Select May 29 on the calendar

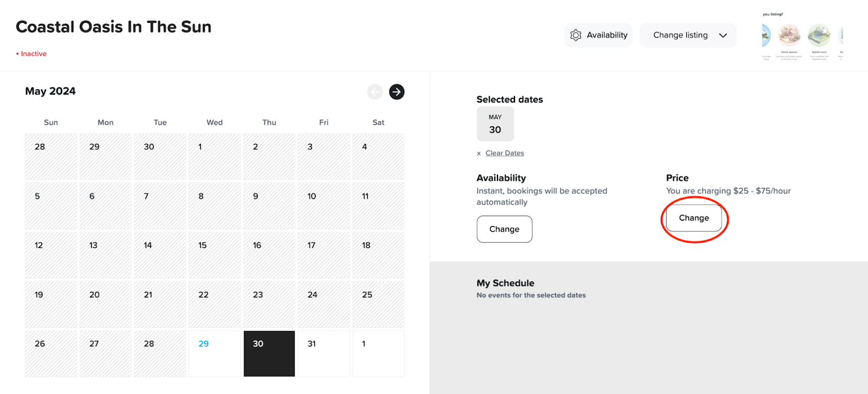click(214, 353)
